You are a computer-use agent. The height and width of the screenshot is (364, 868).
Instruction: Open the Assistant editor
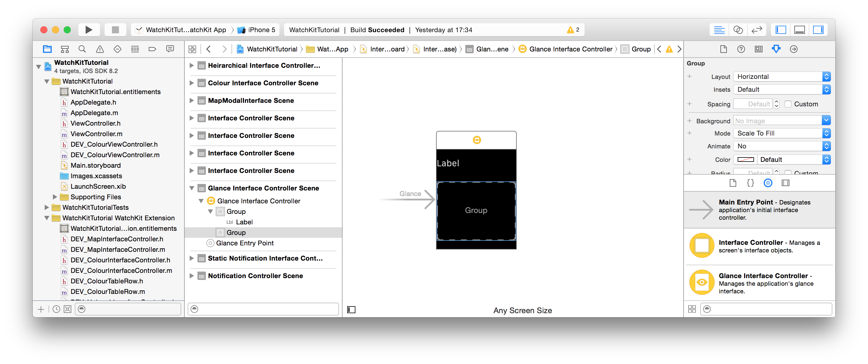click(x=738, y=30)
